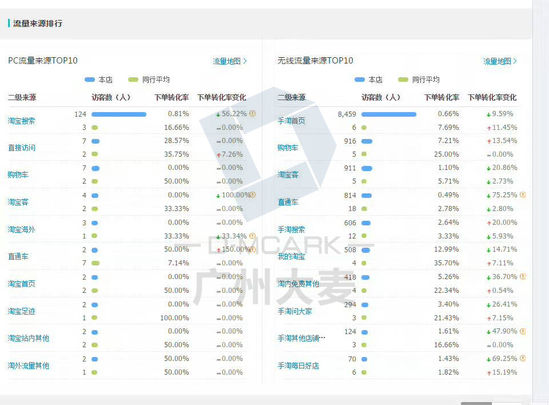Click the PC 淘宝搜索 source link
The width and height of the screenshot is (549, 405).
21,121
